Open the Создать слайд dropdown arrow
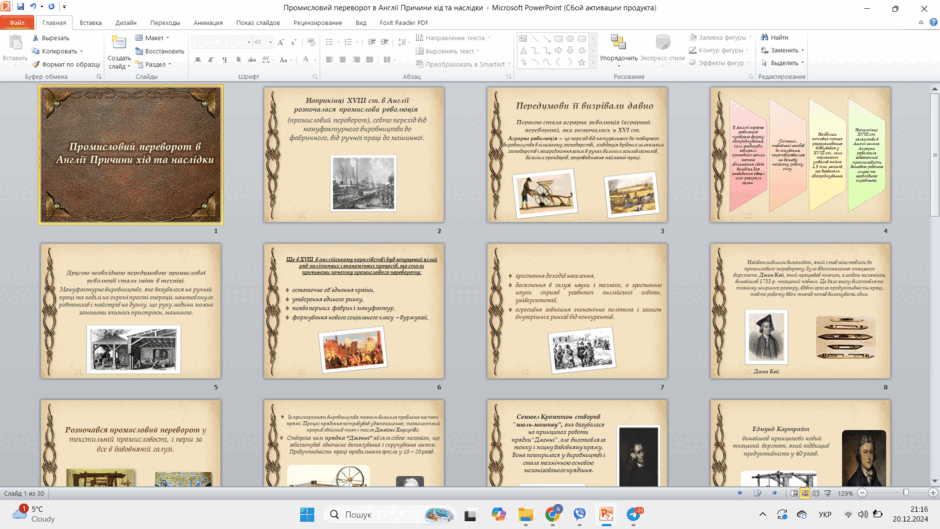 tap(119, 64)
